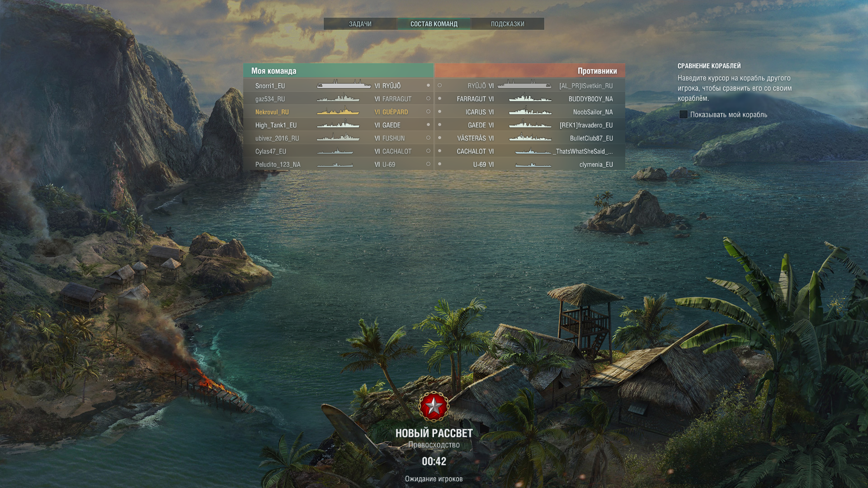This screenshot has width=868, height=488.
Task: Click the enemy Västerås ship silhouette
Action: click(530, 137)
